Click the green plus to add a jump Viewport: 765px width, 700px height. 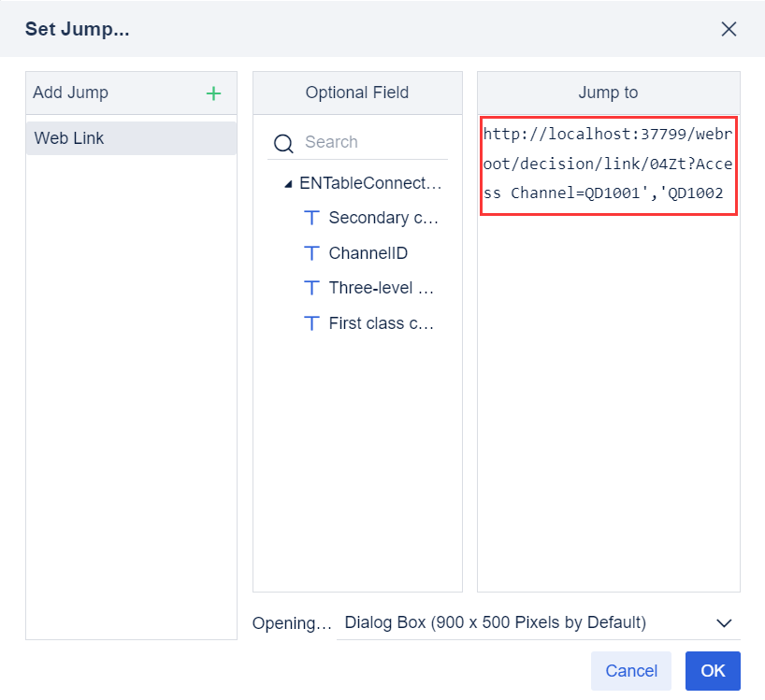(x=213, y=93)
